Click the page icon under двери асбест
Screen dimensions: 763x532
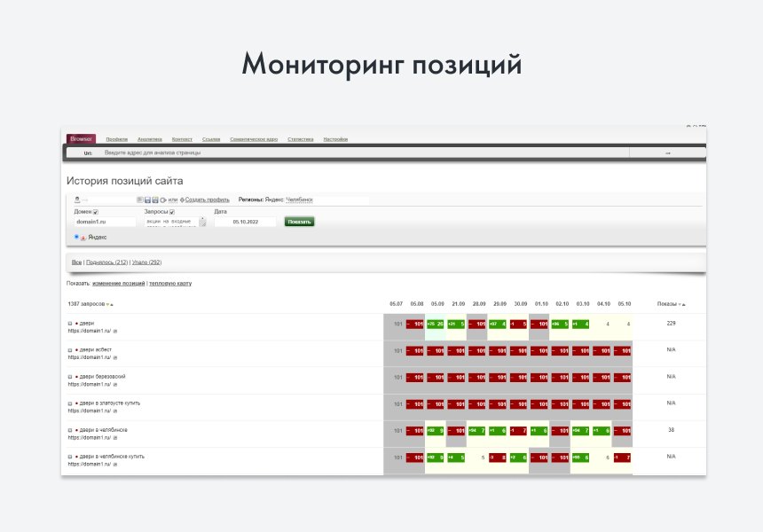point(115,358)
